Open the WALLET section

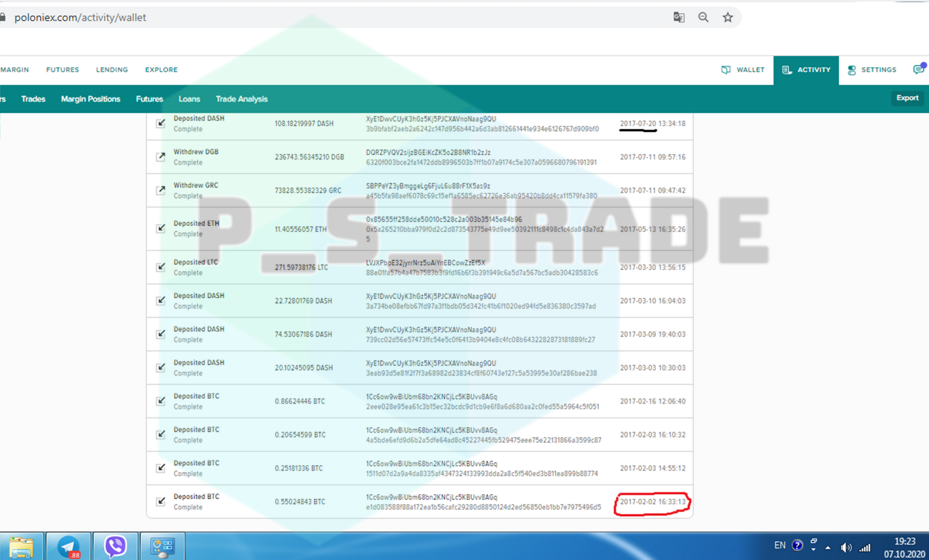[743, 70]
